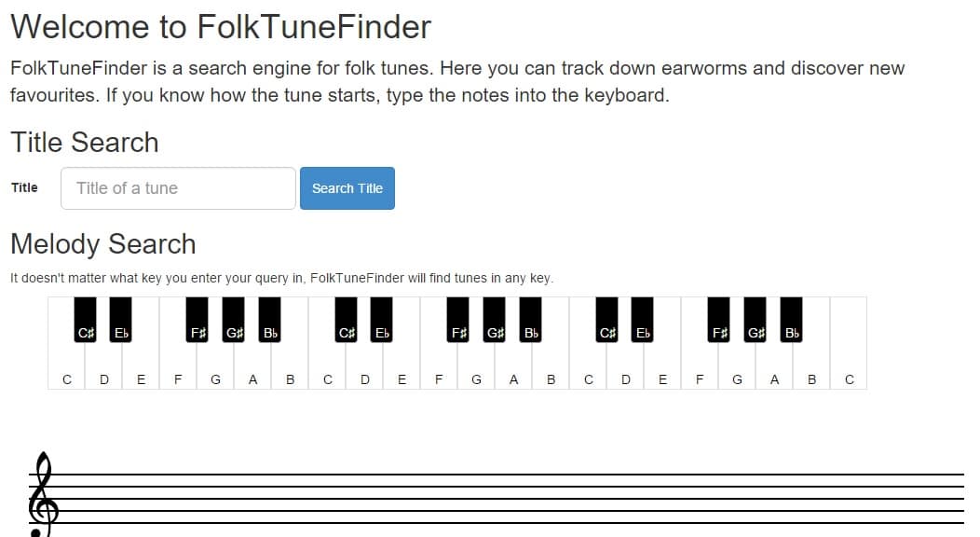Play the third-octave Bb black key
The image size is (980, 537).
[x=791, y=320]
